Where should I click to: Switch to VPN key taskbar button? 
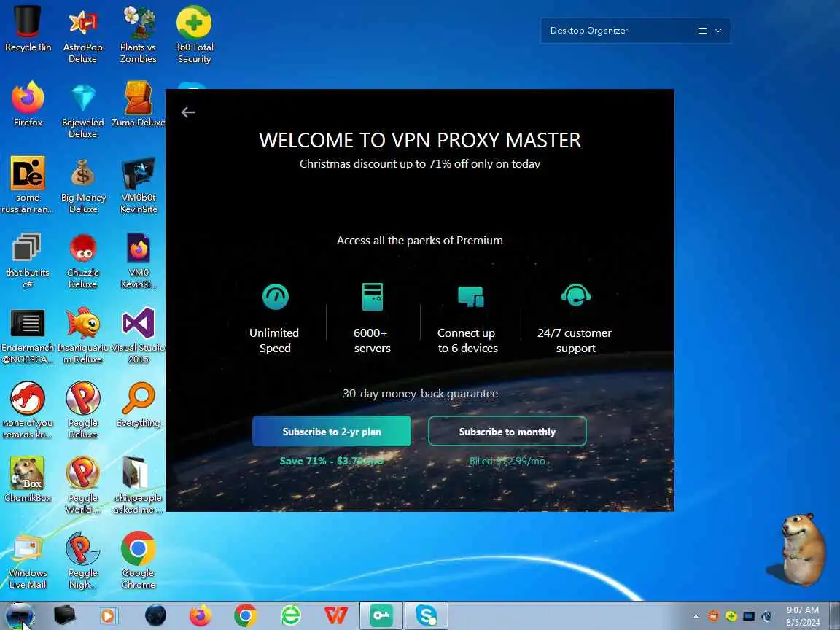pyautogui.click(x=381, y=615)
